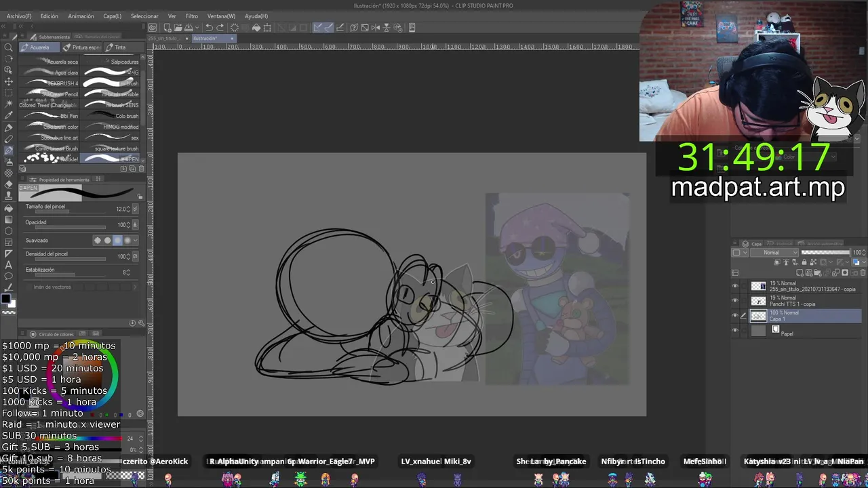Toggle Snap to ruler in command bar

tap(317, 28)
